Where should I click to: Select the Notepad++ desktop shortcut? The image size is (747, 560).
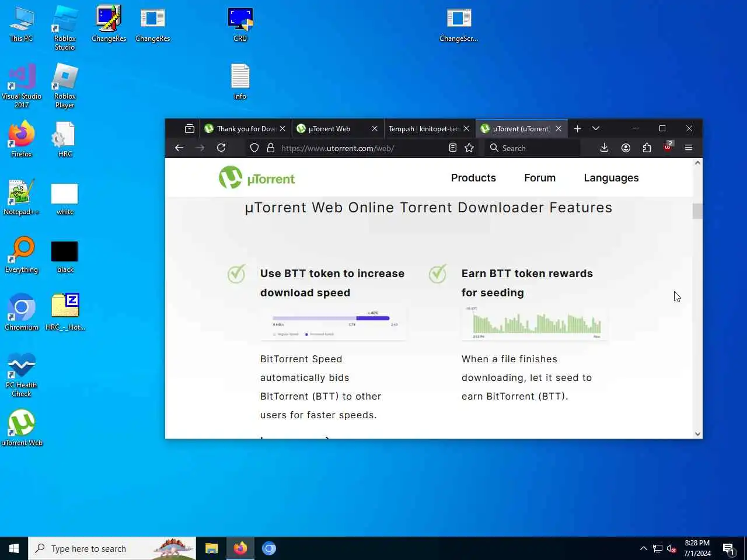pos(22,197)
